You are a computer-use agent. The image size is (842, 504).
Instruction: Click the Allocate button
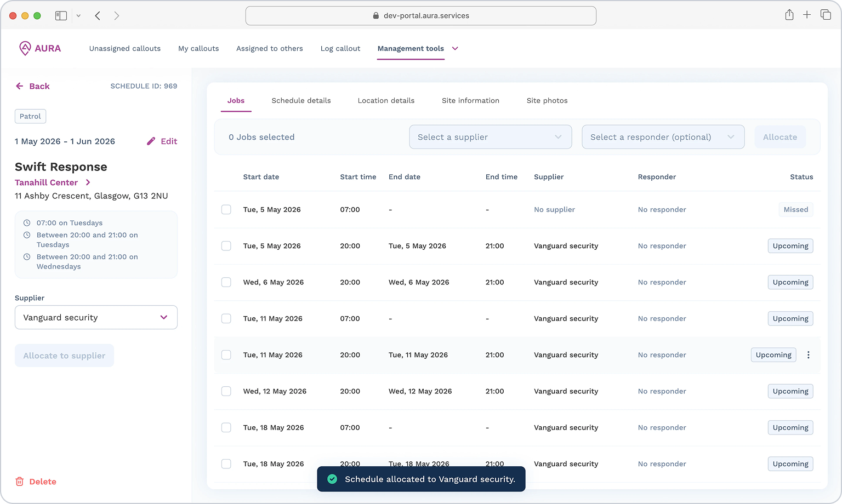[780, 137]
